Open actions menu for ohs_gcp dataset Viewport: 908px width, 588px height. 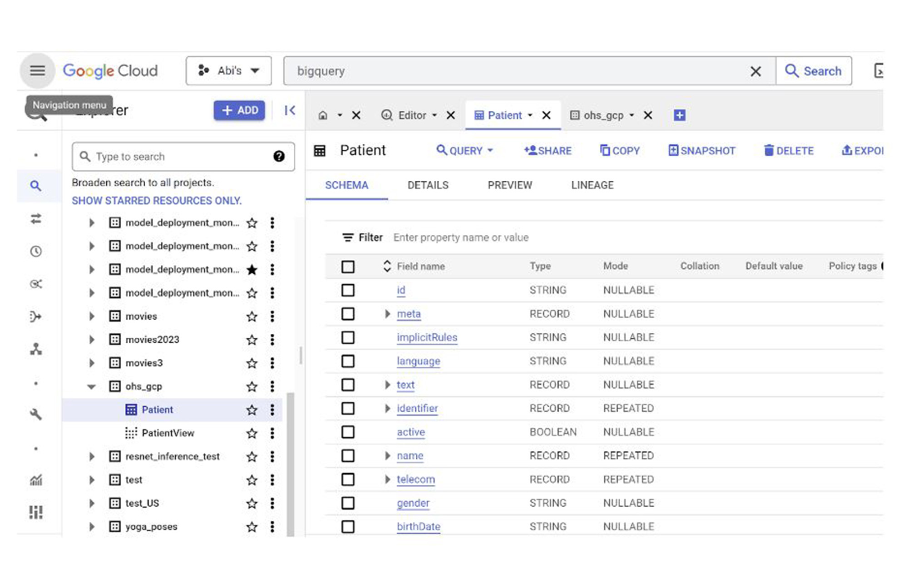pos(272,386)
